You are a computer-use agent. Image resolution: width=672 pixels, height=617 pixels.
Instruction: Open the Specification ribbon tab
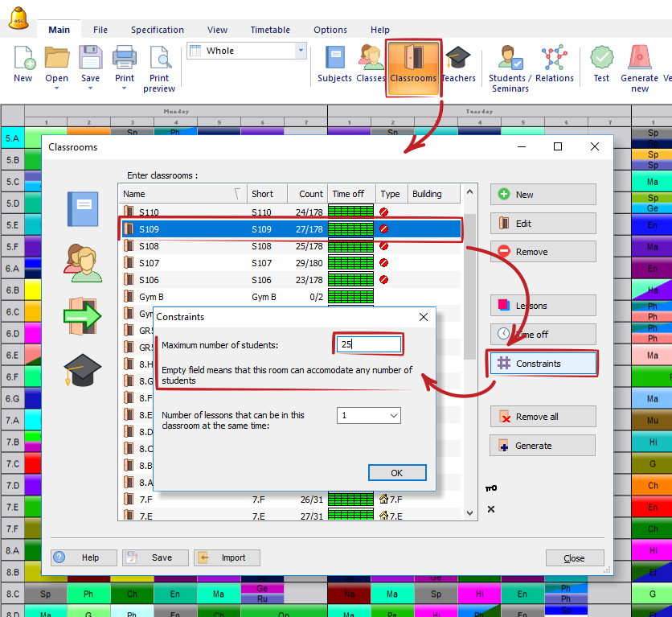pyautogui.click(x=158, y=30)
